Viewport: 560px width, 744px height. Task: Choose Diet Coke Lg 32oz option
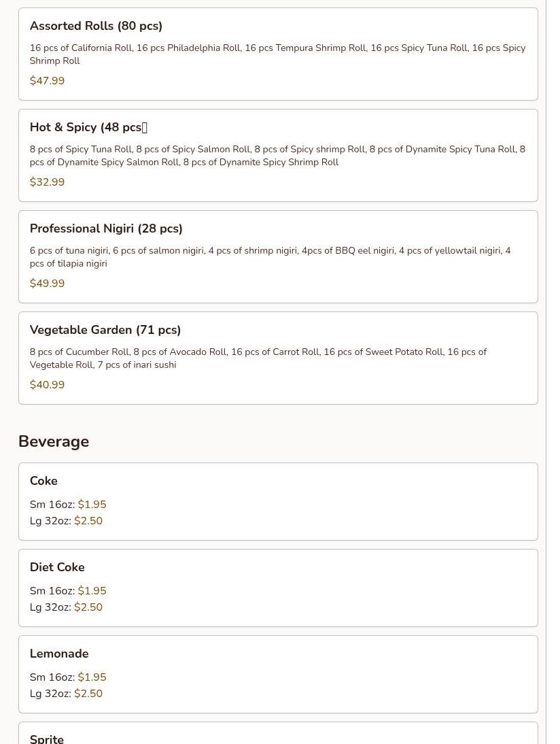coord(66,607)
